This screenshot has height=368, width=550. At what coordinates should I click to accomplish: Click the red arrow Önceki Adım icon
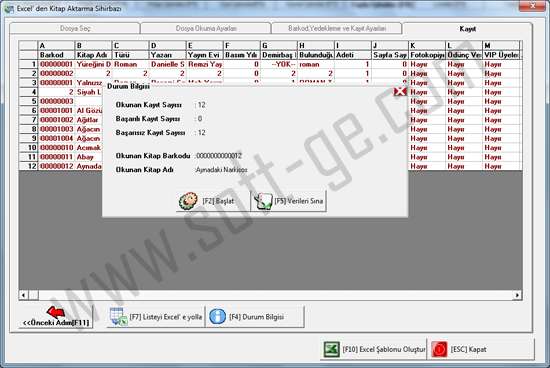[56, 312]
